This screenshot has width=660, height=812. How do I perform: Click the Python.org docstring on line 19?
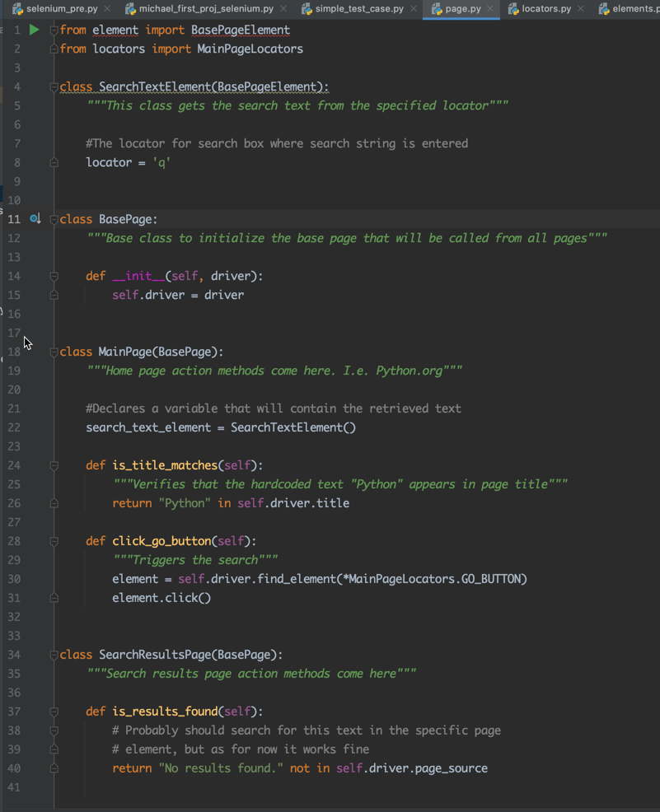tap(274, 371)
